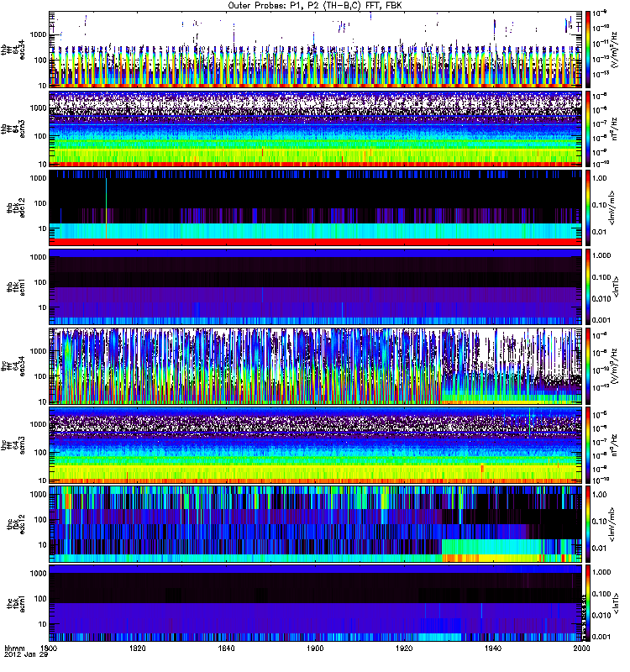Click the 0.001 tick on thc scm1 colorbar
Viewport: 630px width, 672px height.
click(x=601, y=637)
